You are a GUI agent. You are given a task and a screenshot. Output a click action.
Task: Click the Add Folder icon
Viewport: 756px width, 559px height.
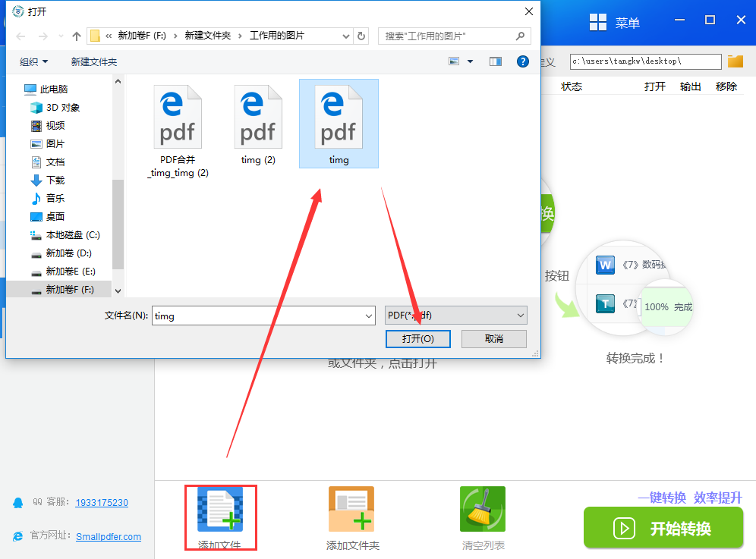click(x=351, y=510)
